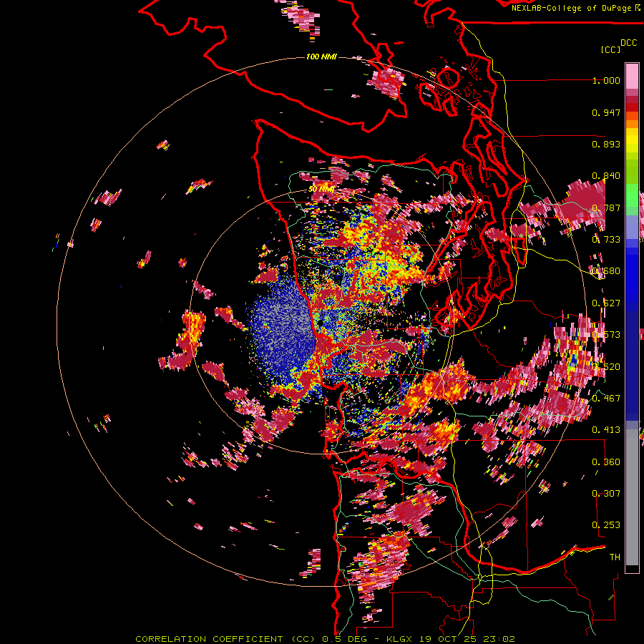Pick the yellow color bar segment beside 0.893
Screen dimensions: 644x644
point(632,140)
